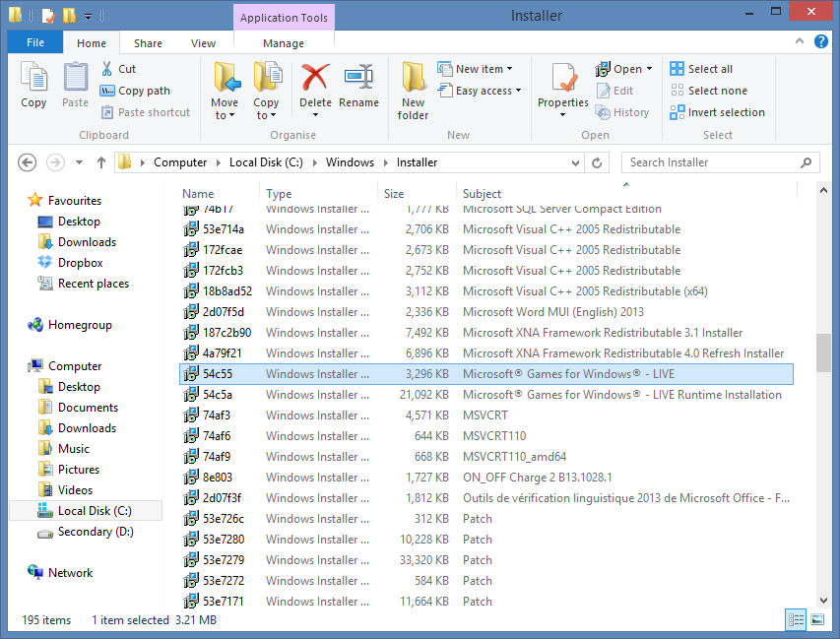Click Invert selection

click(717, 112)
